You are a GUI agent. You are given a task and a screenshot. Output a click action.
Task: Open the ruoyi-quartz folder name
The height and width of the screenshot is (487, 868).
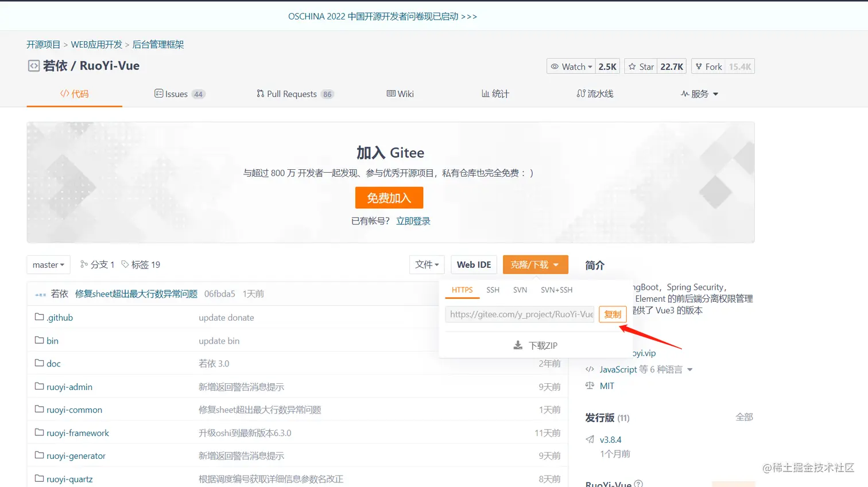click(69, 479)
